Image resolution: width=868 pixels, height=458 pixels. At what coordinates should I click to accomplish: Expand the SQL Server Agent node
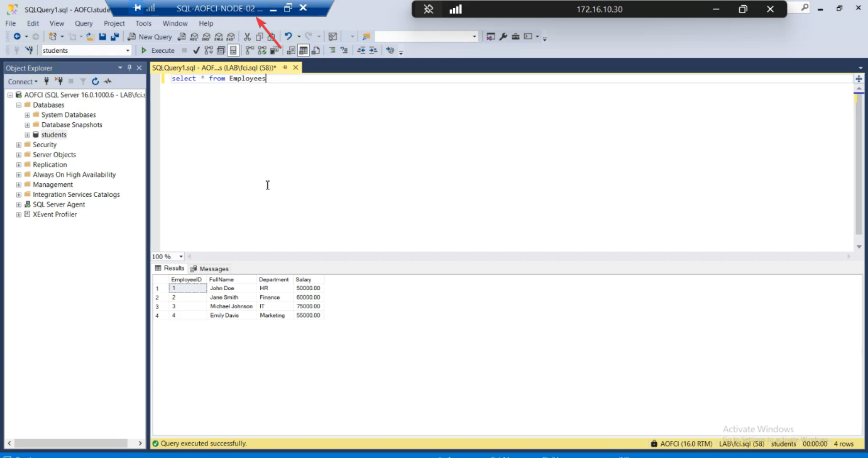pos(19,204)
